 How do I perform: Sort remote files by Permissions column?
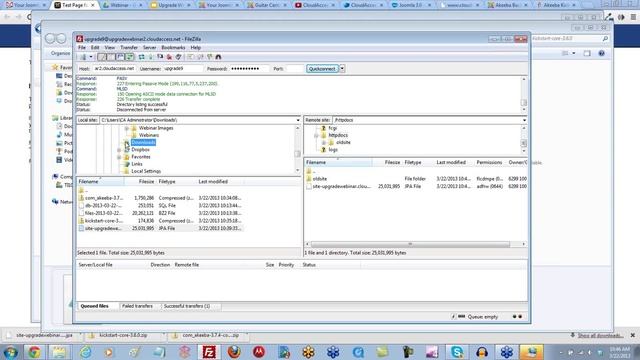(x=490, y=162)
